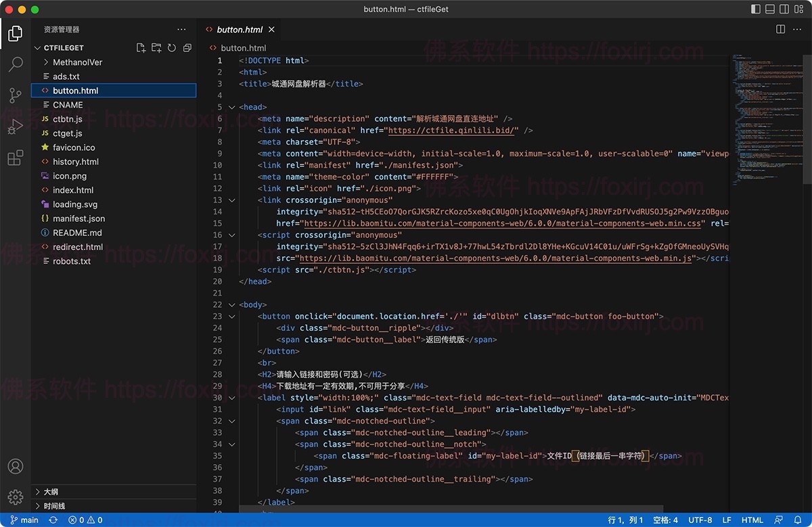Create a new file in the explorer
This screenshot has width=812, height=527.
[x=140, y=47]
